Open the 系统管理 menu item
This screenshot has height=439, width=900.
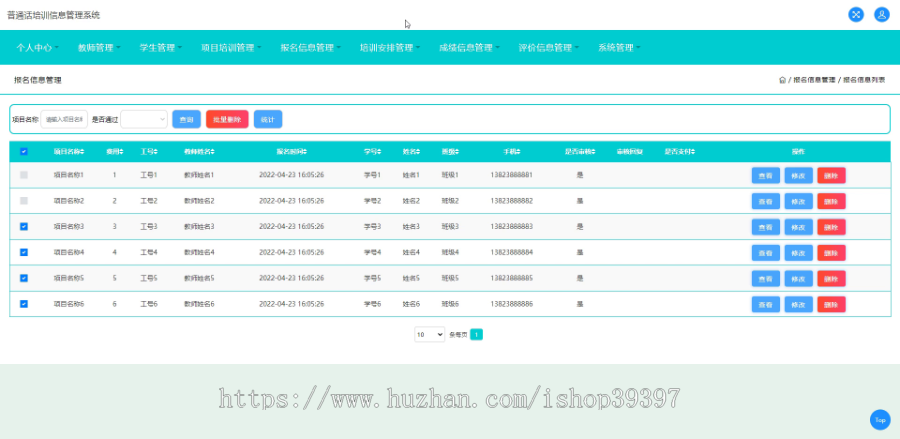coord(619,48)
